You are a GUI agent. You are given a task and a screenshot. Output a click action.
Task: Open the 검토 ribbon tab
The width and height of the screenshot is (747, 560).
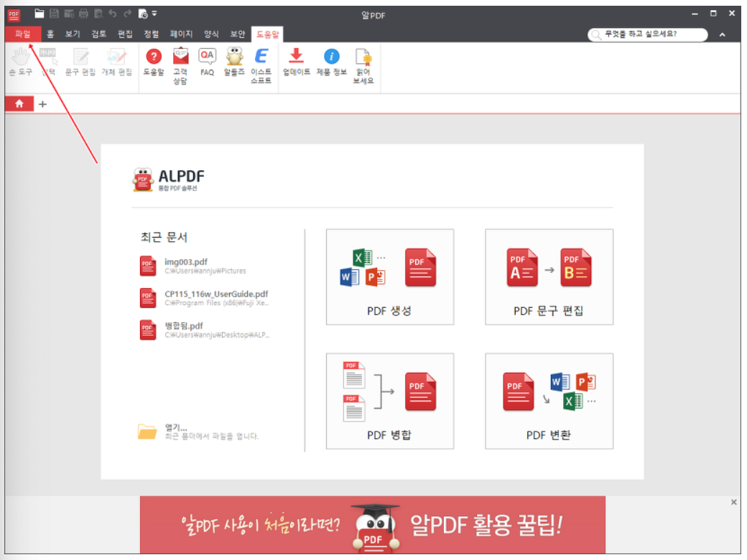click(98, 34)
